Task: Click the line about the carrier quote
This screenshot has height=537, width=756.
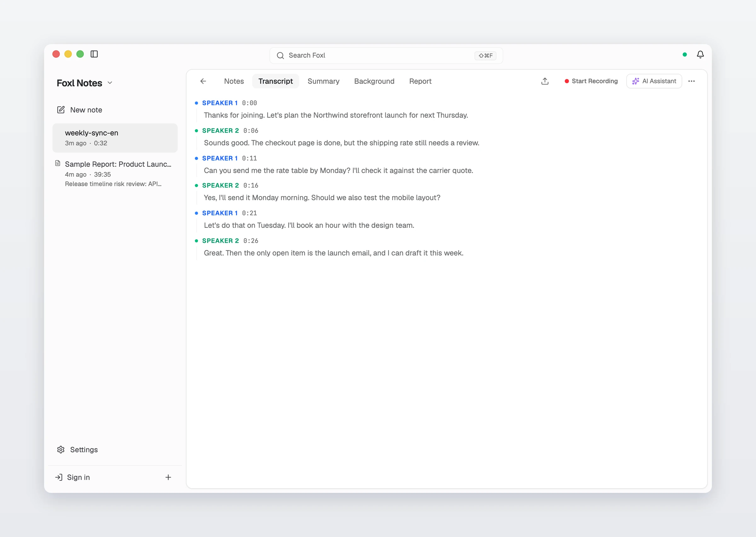Action: click(x=338, y=170)
